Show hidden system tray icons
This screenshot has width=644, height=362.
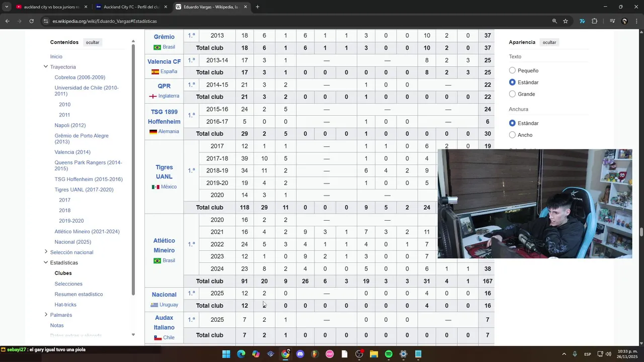tap(563, 354)
